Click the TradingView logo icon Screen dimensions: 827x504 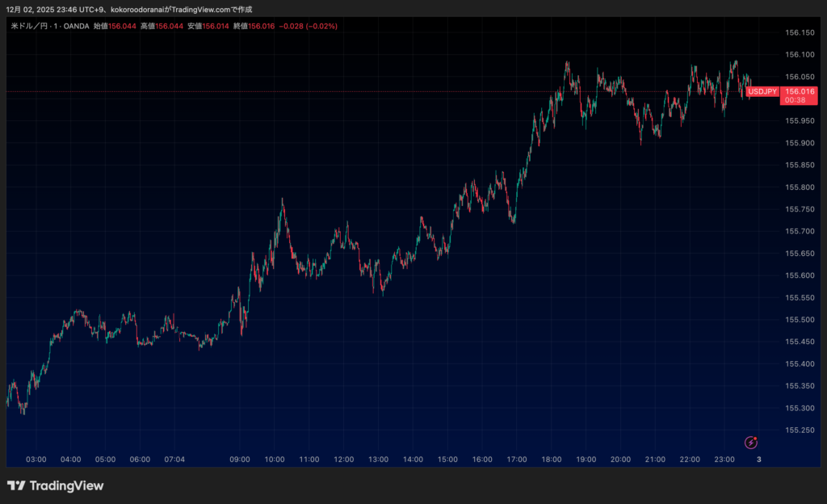coord(16,485)
